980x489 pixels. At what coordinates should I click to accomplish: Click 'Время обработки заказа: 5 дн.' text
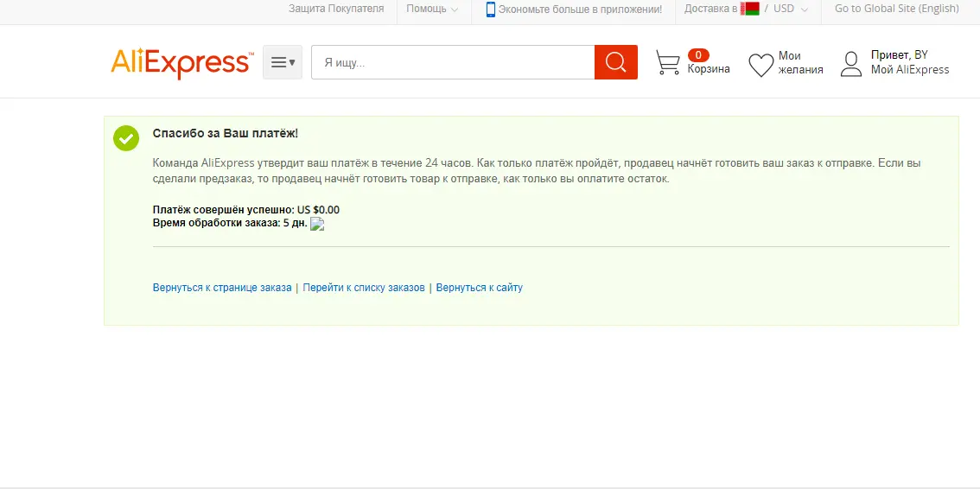click(x=230, y=223)
